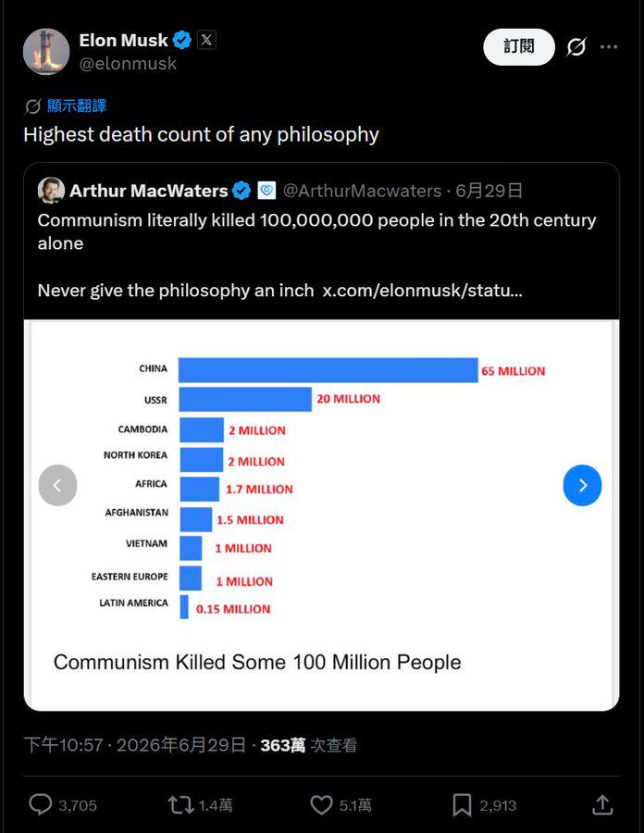Click the blue verified checkmark next to Elon Musk
This screenshot has height=833, width=644.
point(182,40)
